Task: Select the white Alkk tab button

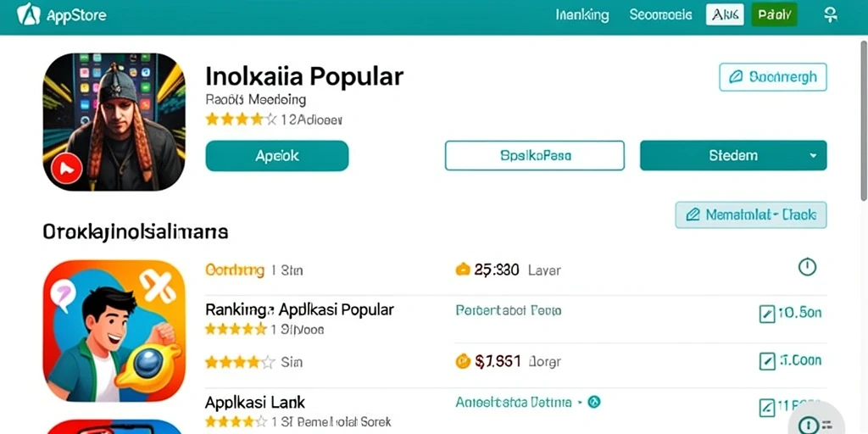Action: coord(725,15)
